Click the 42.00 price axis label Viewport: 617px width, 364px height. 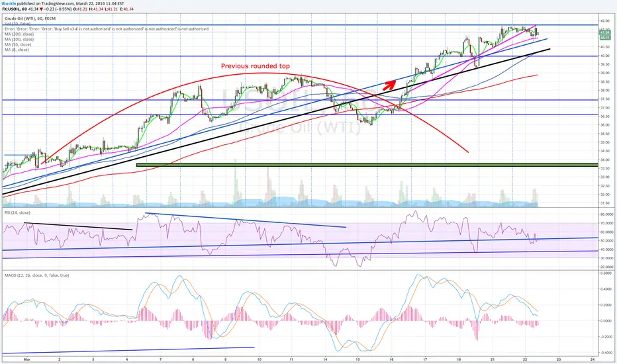(x=605, y=21)
